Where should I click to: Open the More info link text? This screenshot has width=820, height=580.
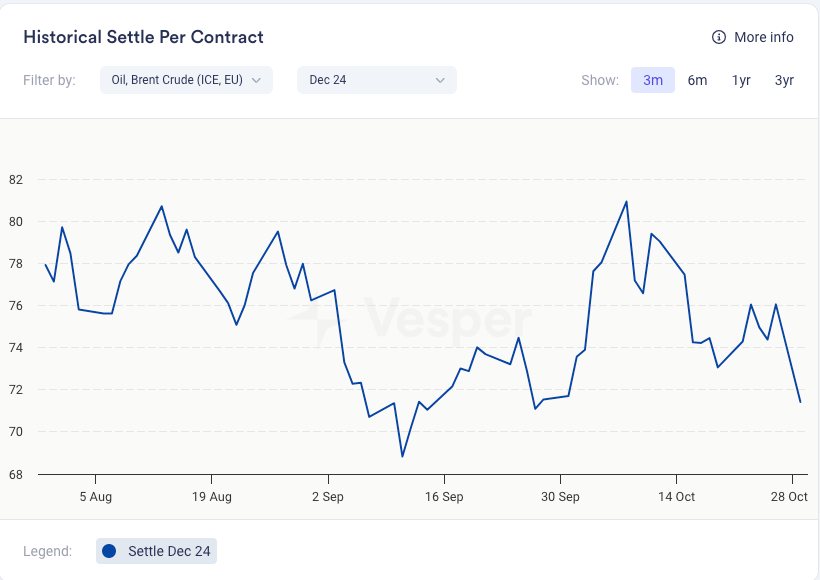coord(763,37)
